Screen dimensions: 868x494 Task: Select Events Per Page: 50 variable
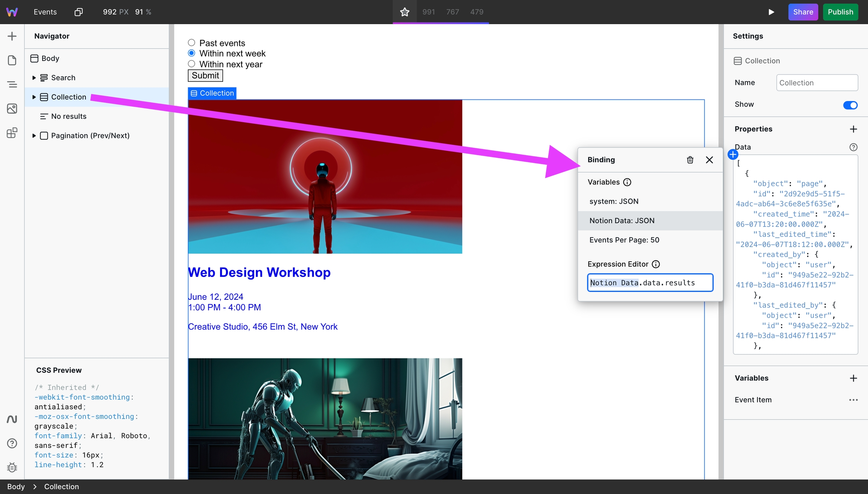(x=624, y=240)
